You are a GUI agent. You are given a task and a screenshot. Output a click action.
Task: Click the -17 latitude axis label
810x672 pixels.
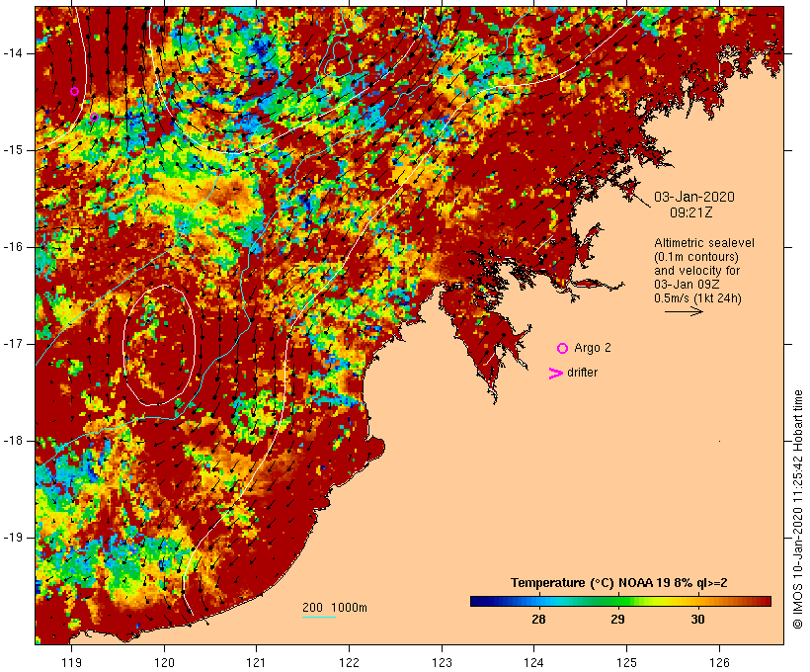[x=12, y=344]
